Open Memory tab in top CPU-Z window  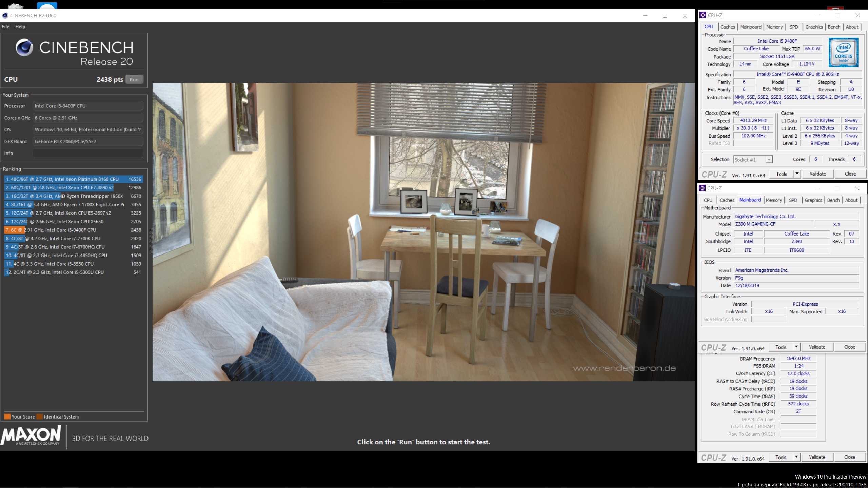pos(774,27)
